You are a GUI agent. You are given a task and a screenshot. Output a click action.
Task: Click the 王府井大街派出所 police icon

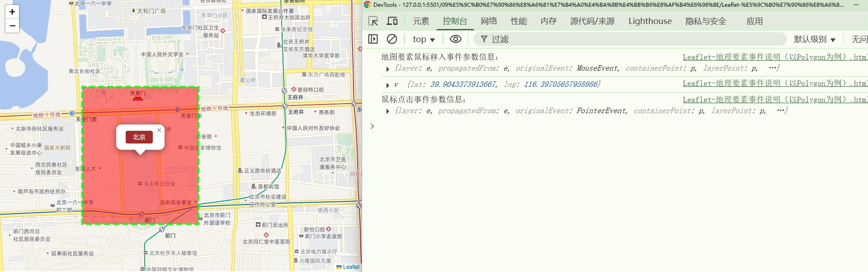pos(264,17)
